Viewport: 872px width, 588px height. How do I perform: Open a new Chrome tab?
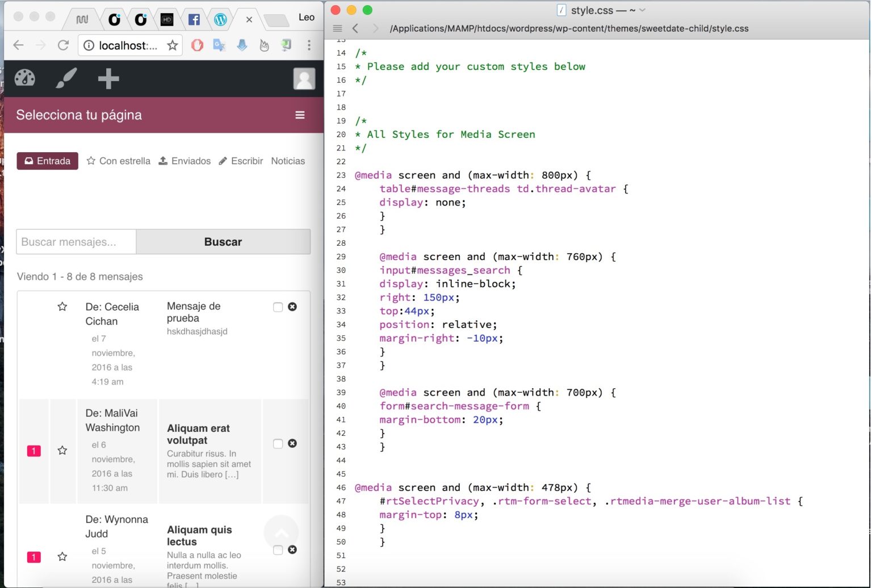(276, 21)
